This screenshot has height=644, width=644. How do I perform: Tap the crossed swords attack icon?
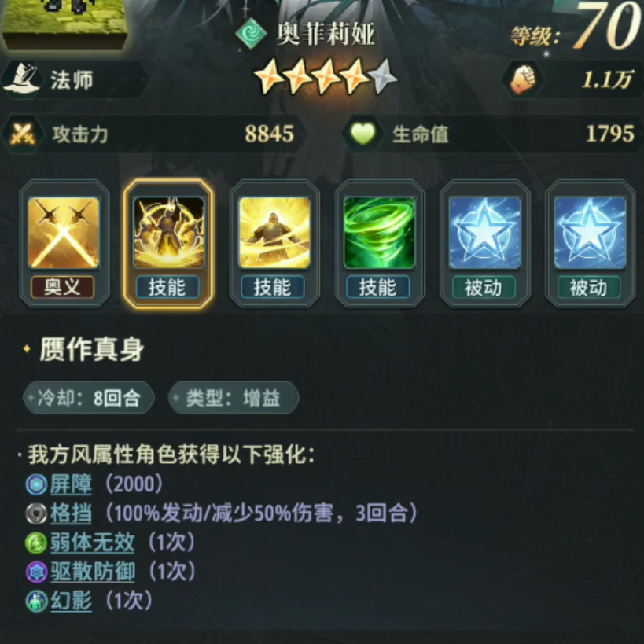tap(22, 134)
